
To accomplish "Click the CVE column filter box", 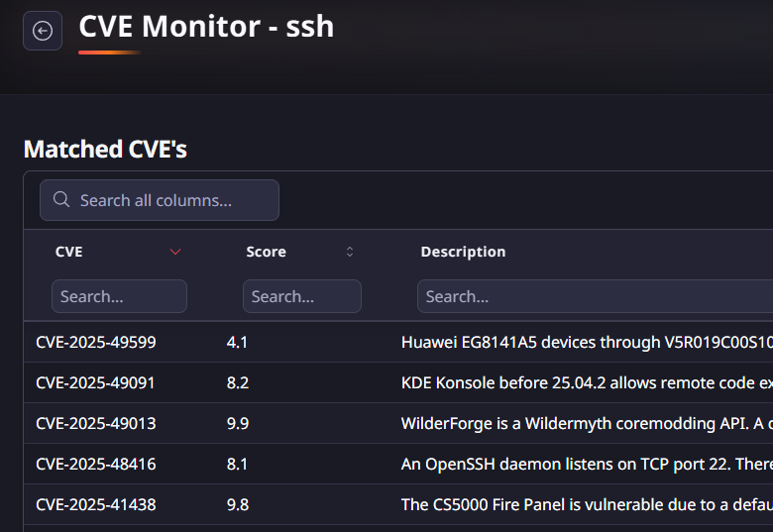I will click(x=119, y=296).
